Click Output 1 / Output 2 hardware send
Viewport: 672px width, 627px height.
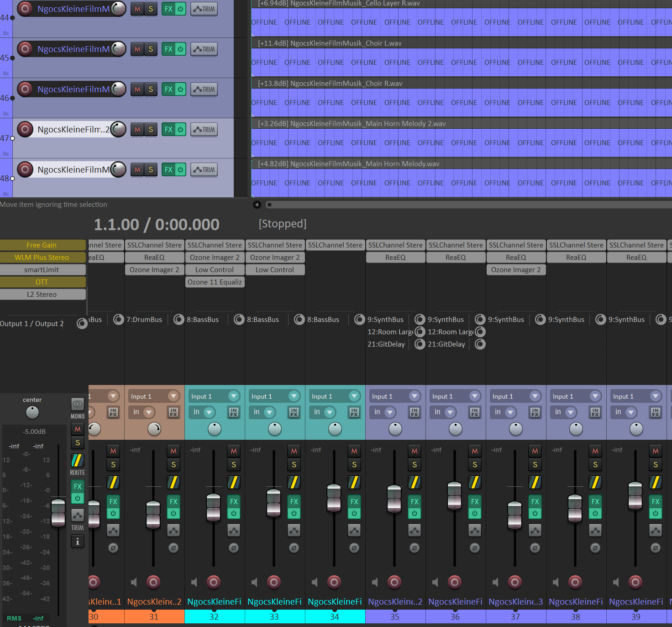pos(32,324)
